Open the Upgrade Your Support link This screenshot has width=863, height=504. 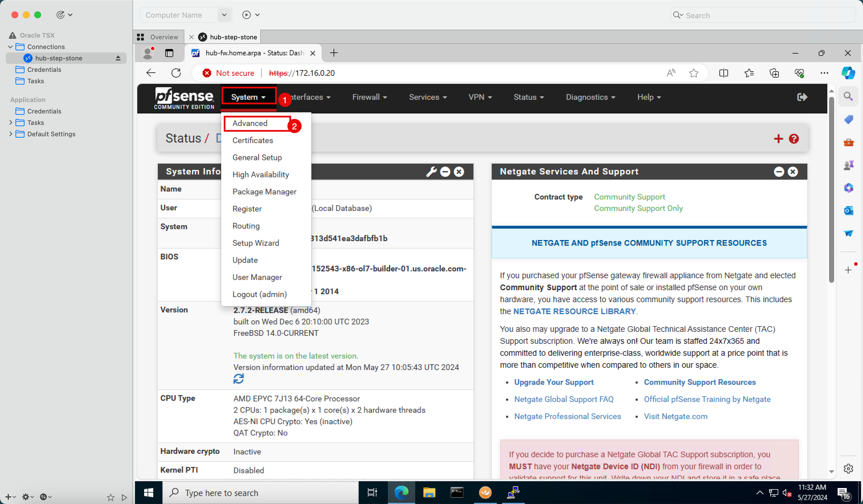[x=553, y=382]
